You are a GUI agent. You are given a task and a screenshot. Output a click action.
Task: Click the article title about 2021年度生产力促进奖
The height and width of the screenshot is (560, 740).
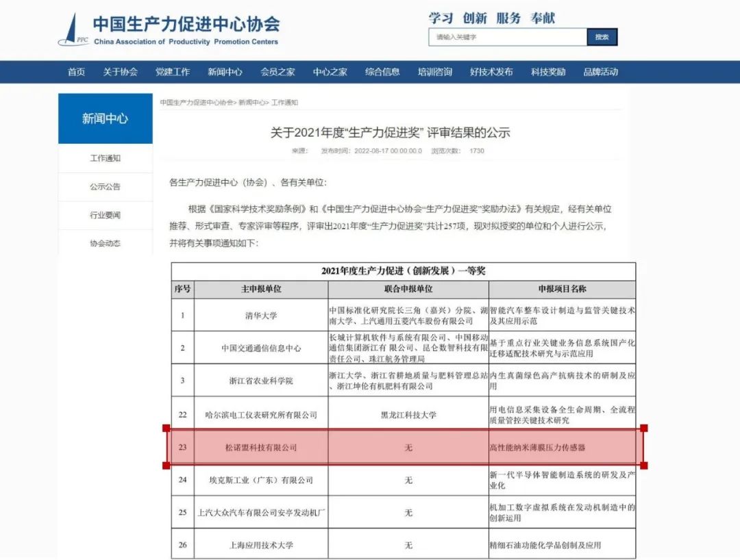point(391,132)
